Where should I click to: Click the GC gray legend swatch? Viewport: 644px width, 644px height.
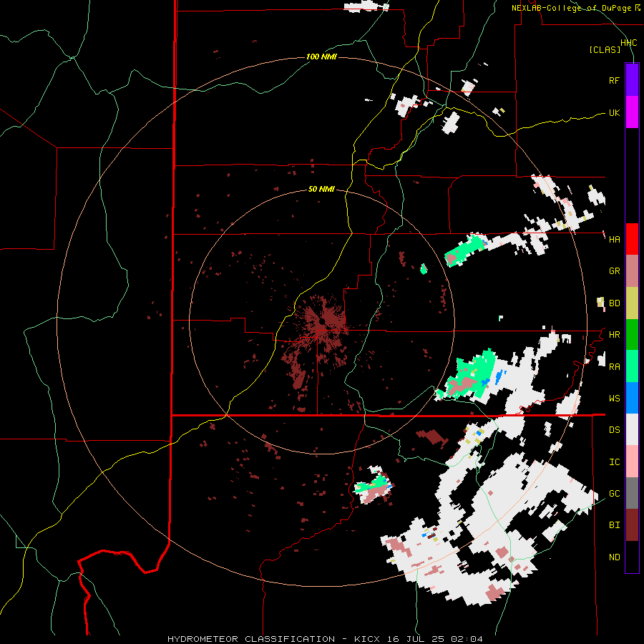click(632, 493)
